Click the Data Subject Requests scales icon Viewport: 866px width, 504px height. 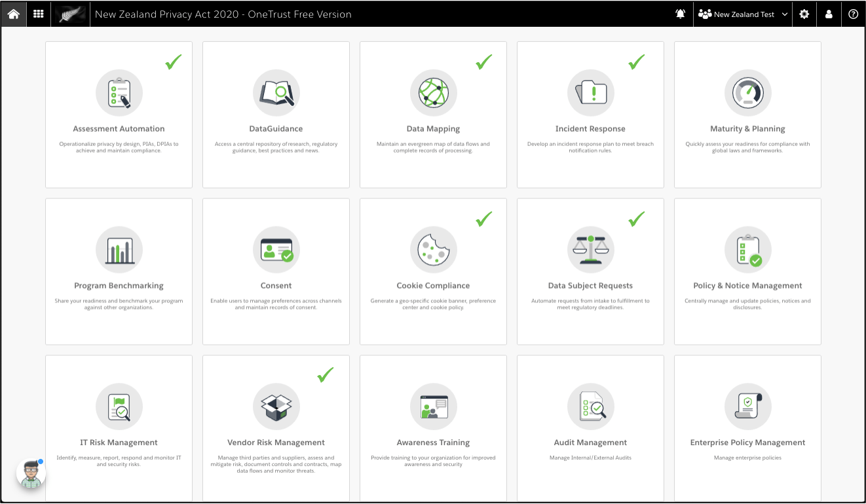coord(591,249)
